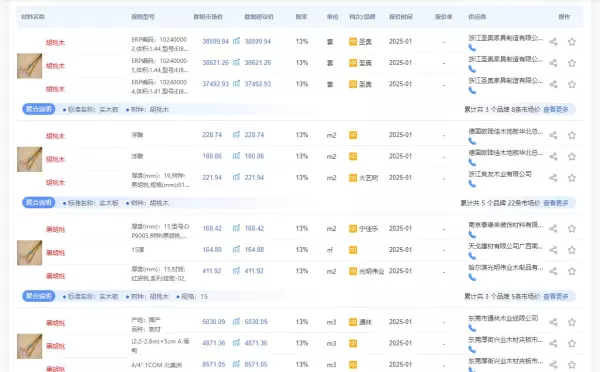This screenshot has height=372, width=600.
Task: Open 查看更多 beside 8条市场价
Action: (x=556, y=109)
